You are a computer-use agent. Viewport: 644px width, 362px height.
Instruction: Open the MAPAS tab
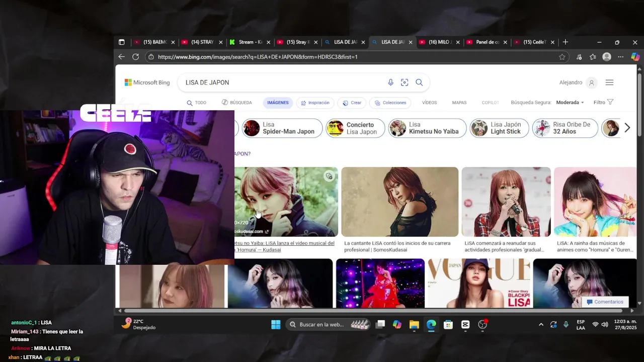459,103
